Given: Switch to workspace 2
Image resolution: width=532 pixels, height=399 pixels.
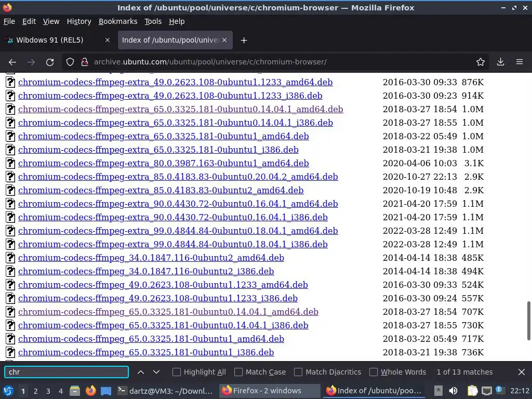Looking at the screenshot, I should tap(36, 391).
